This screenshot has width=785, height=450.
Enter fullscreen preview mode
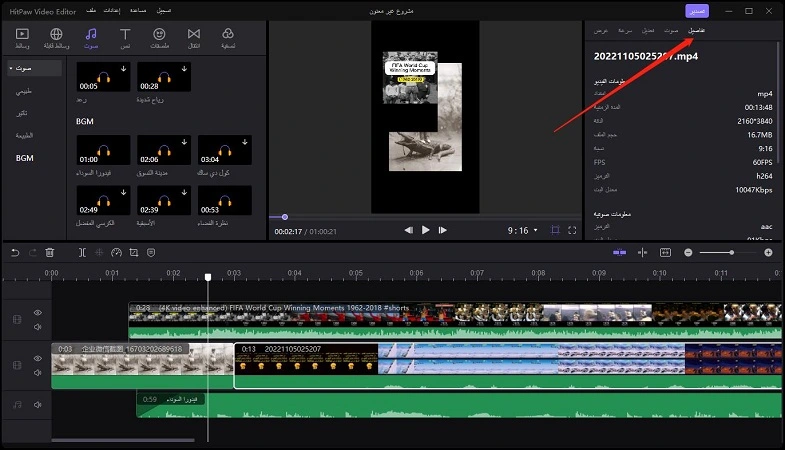click(x=572, y=230)
